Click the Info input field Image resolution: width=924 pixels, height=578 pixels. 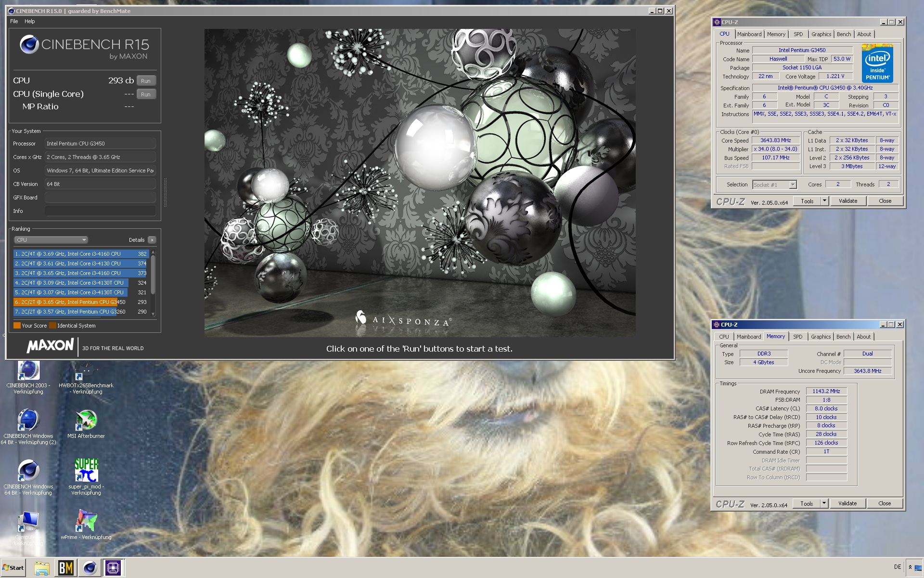tap(100, 211)
